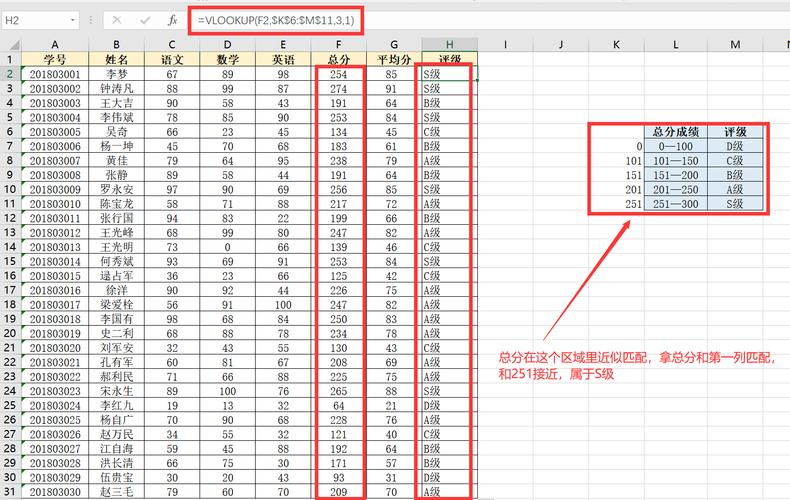Click student name 李梦 in column B

[x=117, y=74]
